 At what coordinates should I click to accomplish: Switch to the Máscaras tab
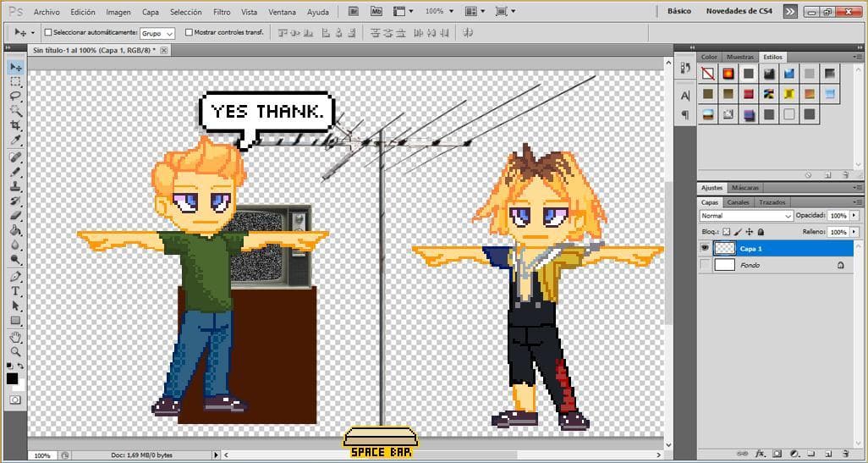tap(744, 188)
